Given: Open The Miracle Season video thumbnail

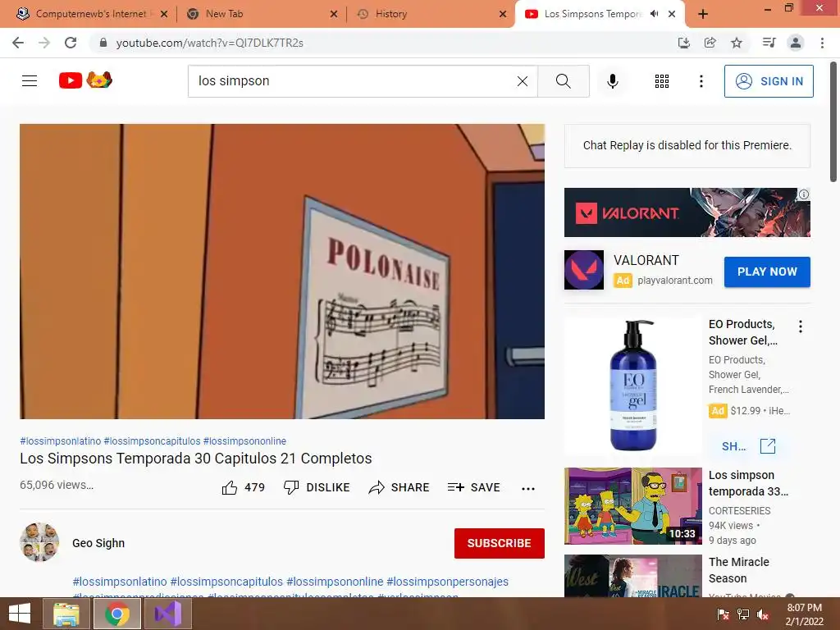Looking at the screenshot, I should (x=632, y=576).
